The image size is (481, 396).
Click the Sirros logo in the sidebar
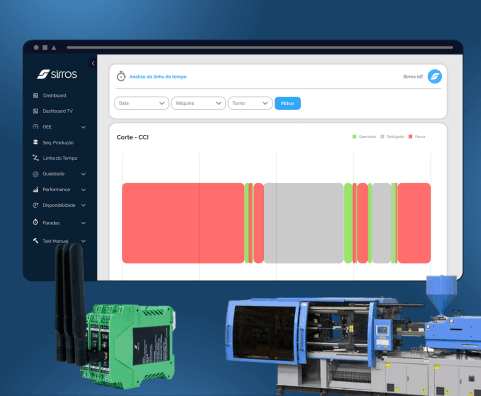pyautogui.click(x=57, y=74)
